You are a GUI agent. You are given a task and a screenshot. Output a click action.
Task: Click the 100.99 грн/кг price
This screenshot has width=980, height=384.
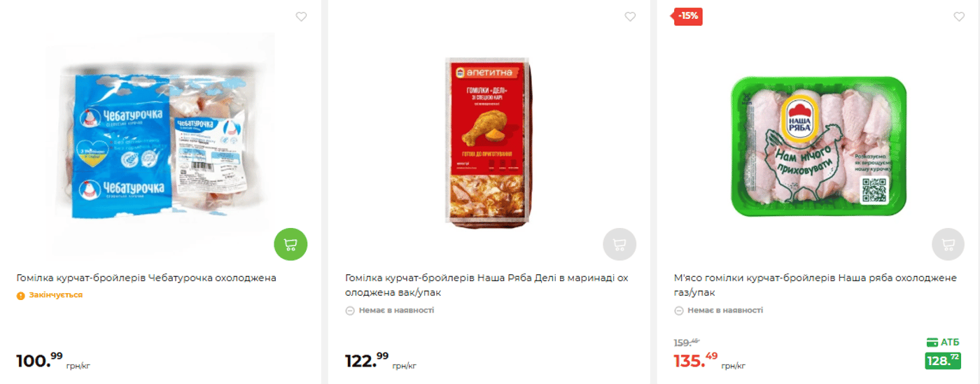[x=39, y=361]
